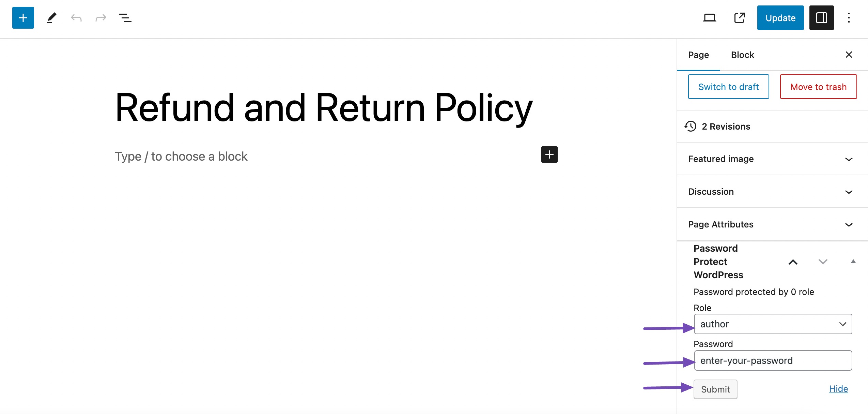Click the external link preview icon

coord(740,17)
